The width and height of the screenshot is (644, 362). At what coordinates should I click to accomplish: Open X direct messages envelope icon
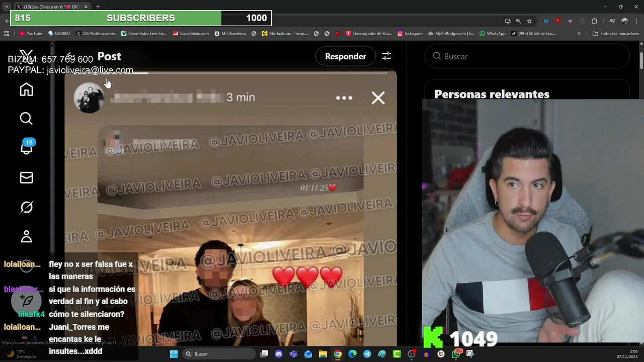point(26,177)
